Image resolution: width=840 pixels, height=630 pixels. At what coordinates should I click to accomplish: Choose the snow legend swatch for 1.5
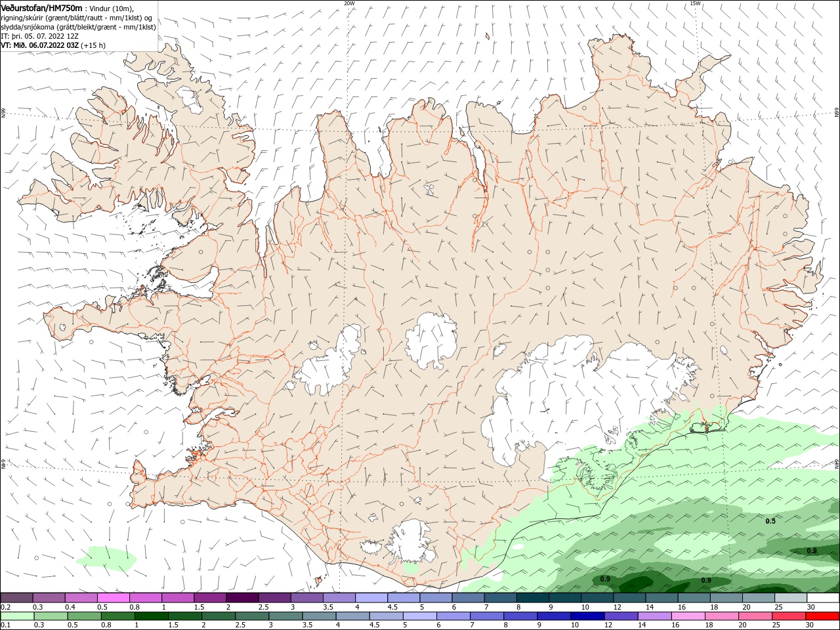pos(210,598)
